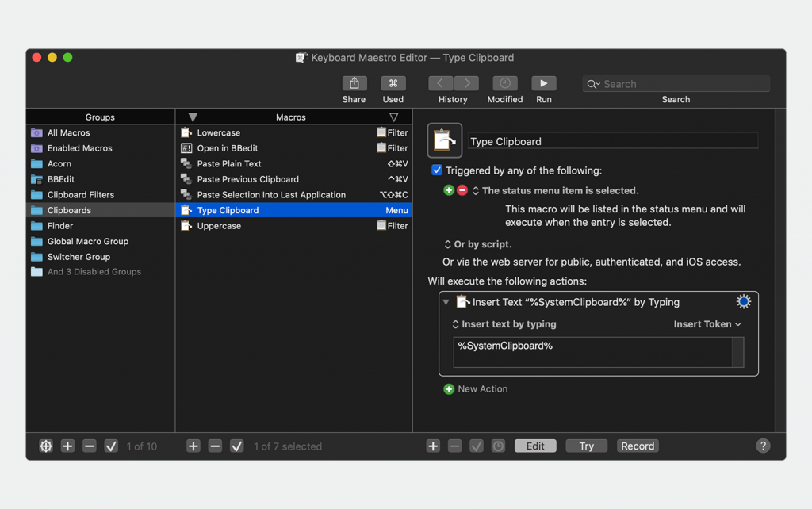812x509 pixels.
Task: Select the Global Macro Group
Action: tap(101, 241)
